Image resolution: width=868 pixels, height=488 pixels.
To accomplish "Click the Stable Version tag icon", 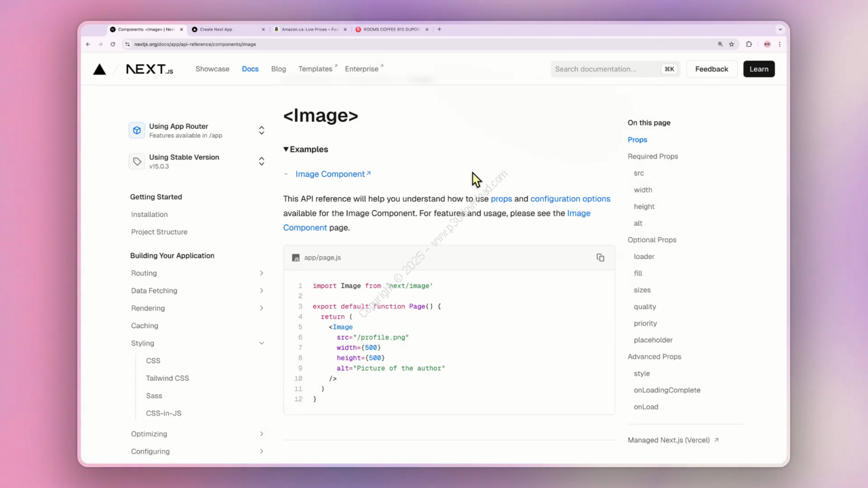I will pos(137,161).
